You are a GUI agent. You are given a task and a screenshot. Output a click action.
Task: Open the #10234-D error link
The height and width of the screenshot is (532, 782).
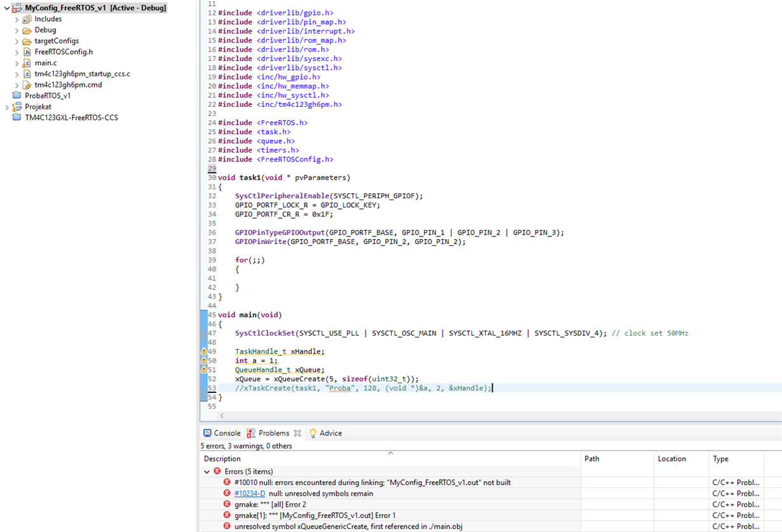[x=250, y=493]
